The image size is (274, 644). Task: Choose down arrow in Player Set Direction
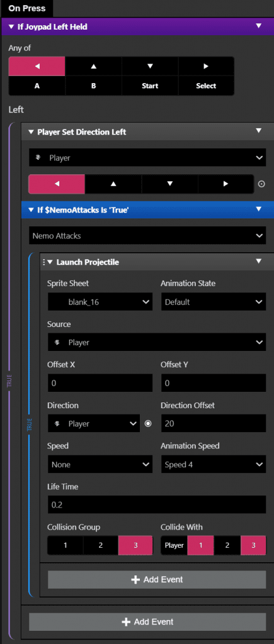170,184
